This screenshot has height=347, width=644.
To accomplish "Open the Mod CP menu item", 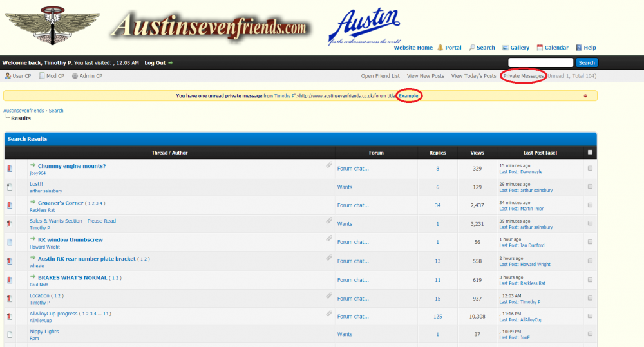I will pyautogui.click(x=55, y=76).
